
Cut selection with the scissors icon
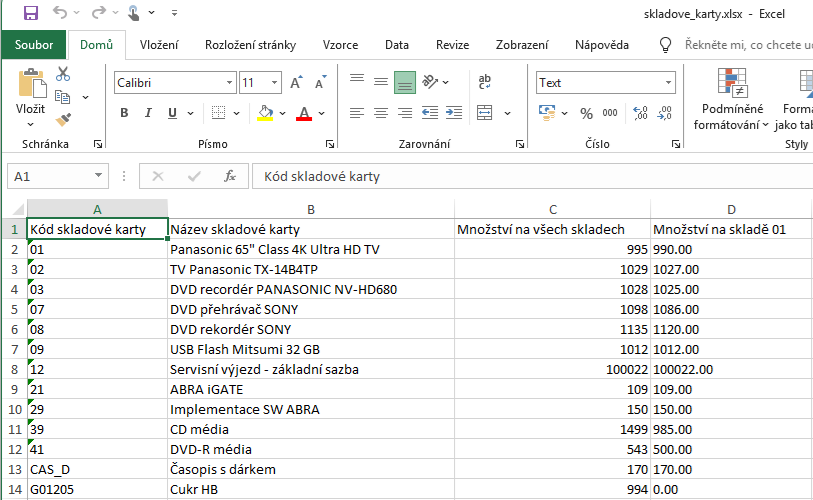coord(63,74)
